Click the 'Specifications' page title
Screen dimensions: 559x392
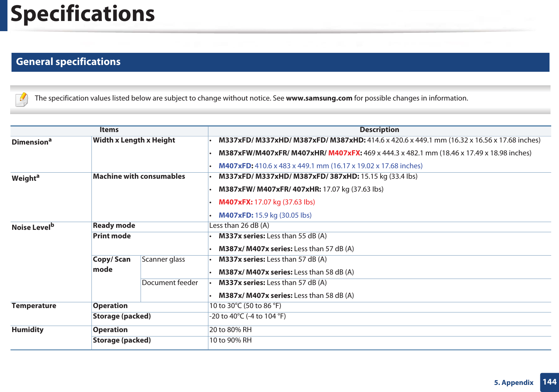[83, 14]
